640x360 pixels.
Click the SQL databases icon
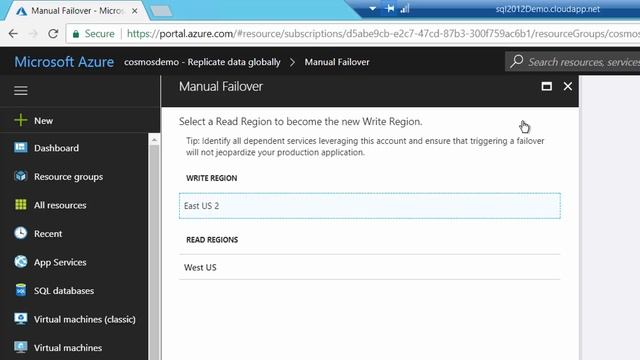coord(20,290)
